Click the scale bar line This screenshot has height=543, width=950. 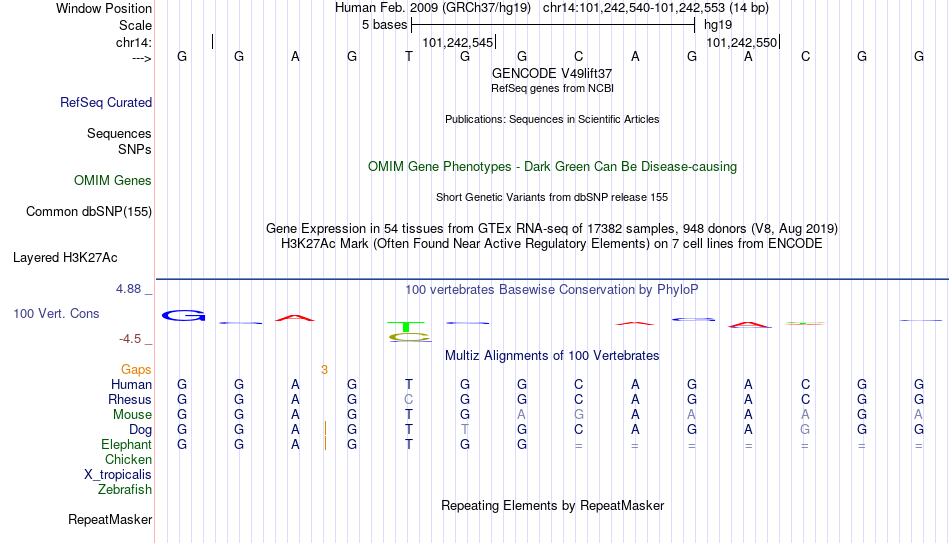[553, 25]
